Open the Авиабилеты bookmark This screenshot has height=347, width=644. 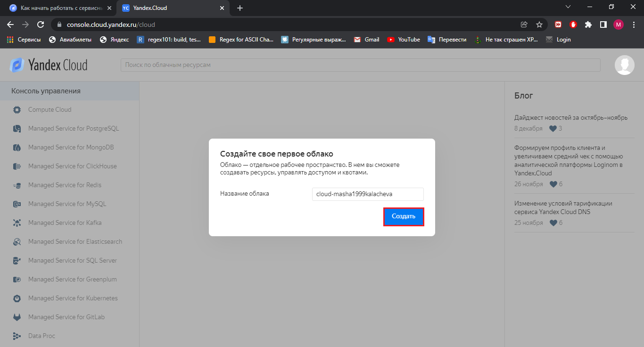(x=70, y=40)
